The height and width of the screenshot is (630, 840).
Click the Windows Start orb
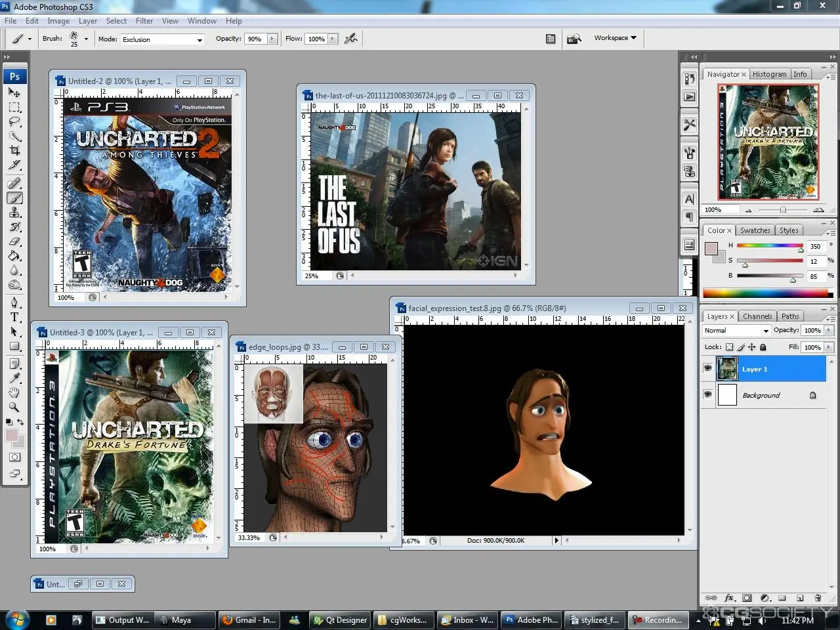point(17,619)
